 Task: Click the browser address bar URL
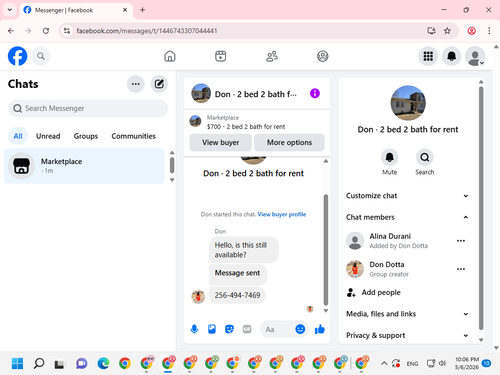coord(147,31)
